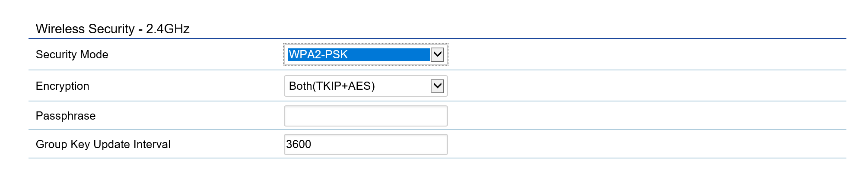
Task: Click the 2.4GHz text in section title
Action: coord(168,29)
